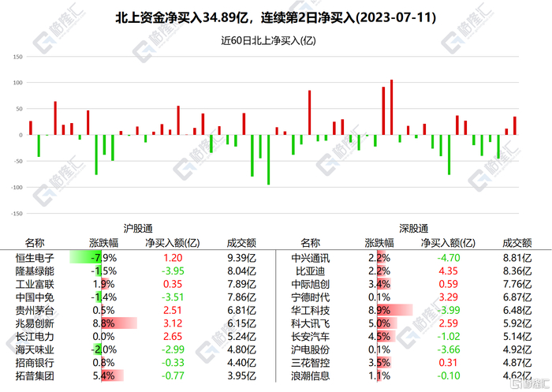
Task: Click the chart title about 北上资金净买入34.89亿
Action: coord(276,17)
